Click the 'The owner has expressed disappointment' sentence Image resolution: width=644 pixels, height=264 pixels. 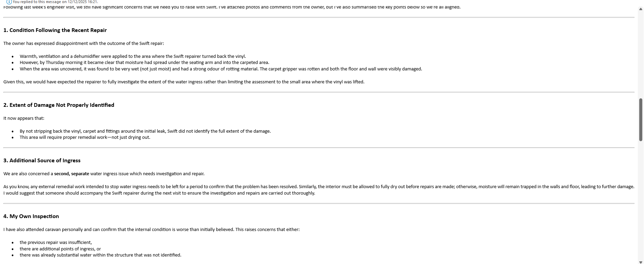click(84, 44)
